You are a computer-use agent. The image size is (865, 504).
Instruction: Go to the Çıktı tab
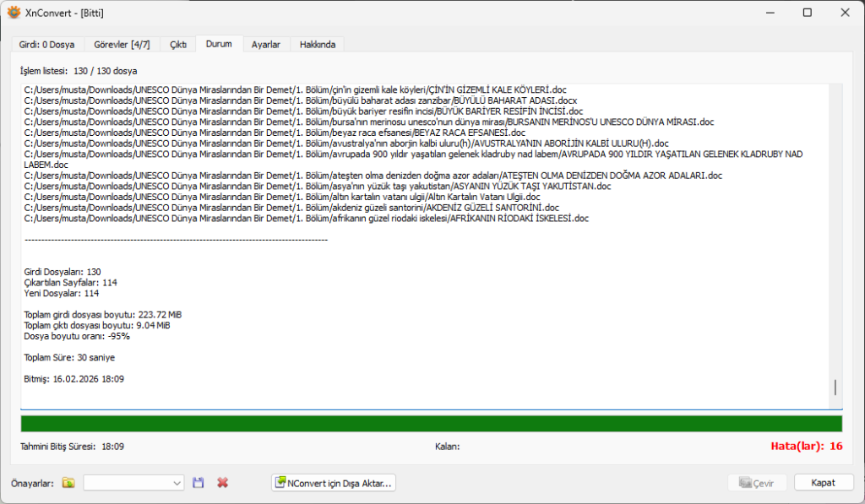coord(177,45)
